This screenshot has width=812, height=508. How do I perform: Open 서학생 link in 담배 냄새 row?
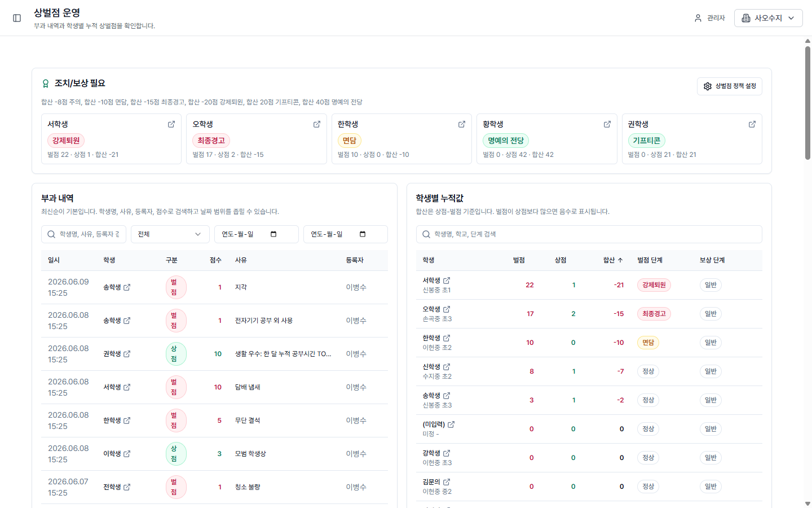(x=117, y=387)
